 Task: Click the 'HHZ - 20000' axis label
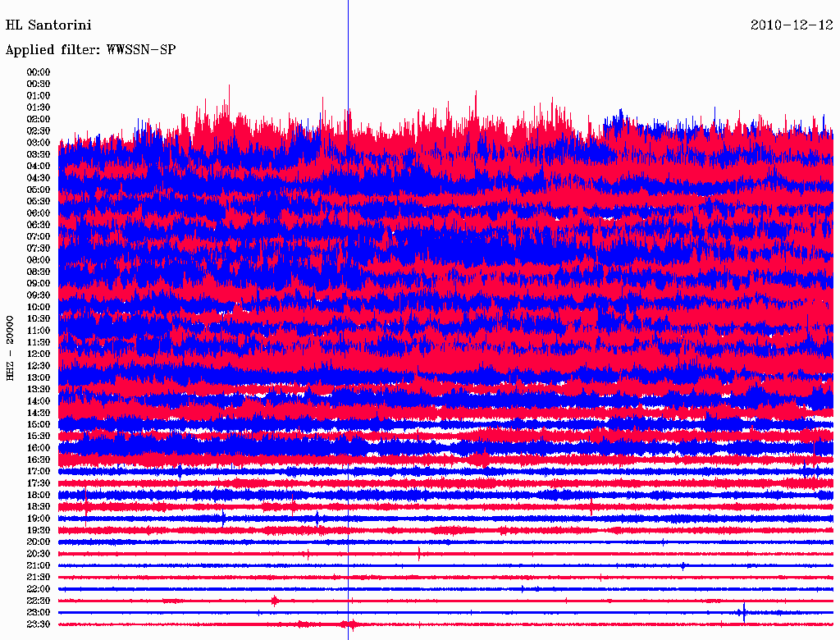[x=10, y=348]
